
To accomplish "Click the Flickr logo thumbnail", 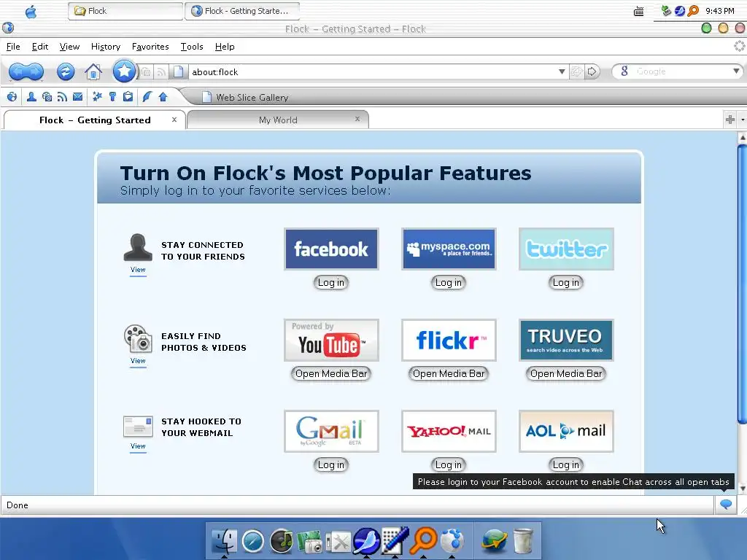I will tap(449, 340).
